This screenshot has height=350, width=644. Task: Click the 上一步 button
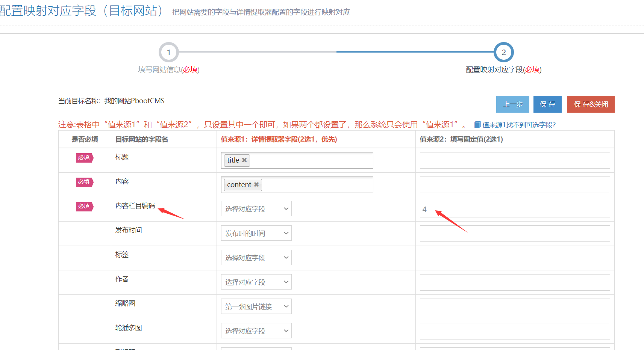point(512,104)
